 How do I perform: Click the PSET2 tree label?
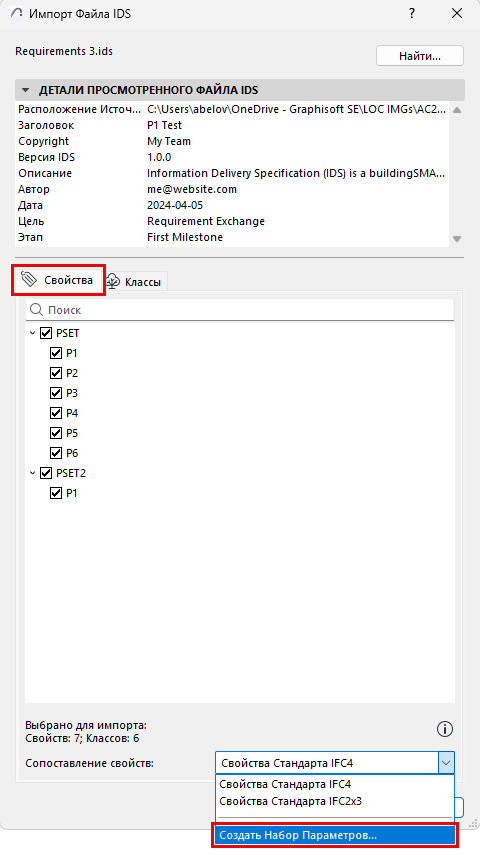[x=71, y=473]
